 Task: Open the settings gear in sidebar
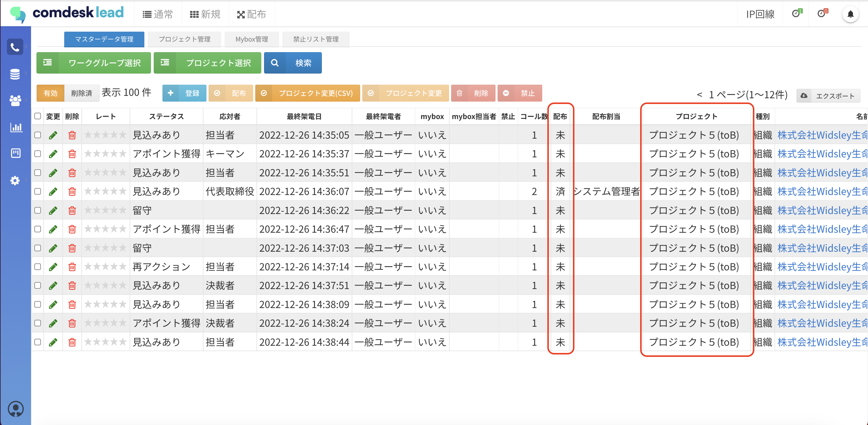point(15,180)
